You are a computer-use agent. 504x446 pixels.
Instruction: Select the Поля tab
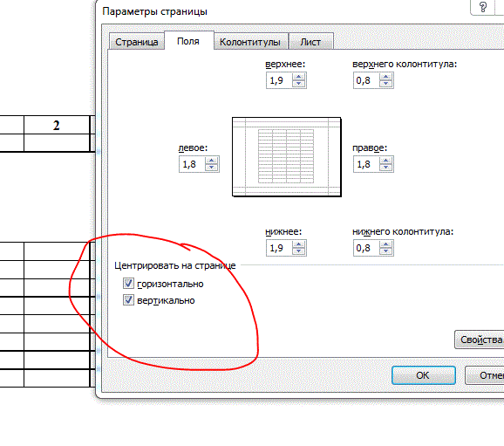[188, 41]
